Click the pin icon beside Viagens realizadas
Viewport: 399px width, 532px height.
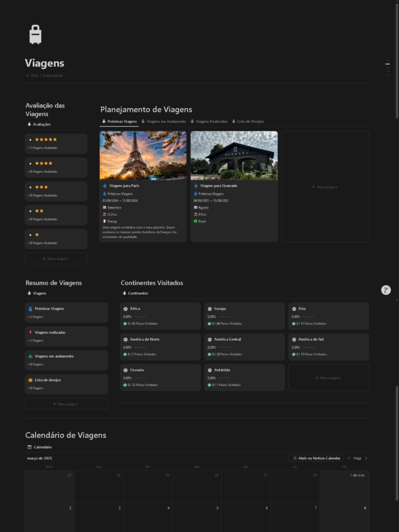(30, 332)
